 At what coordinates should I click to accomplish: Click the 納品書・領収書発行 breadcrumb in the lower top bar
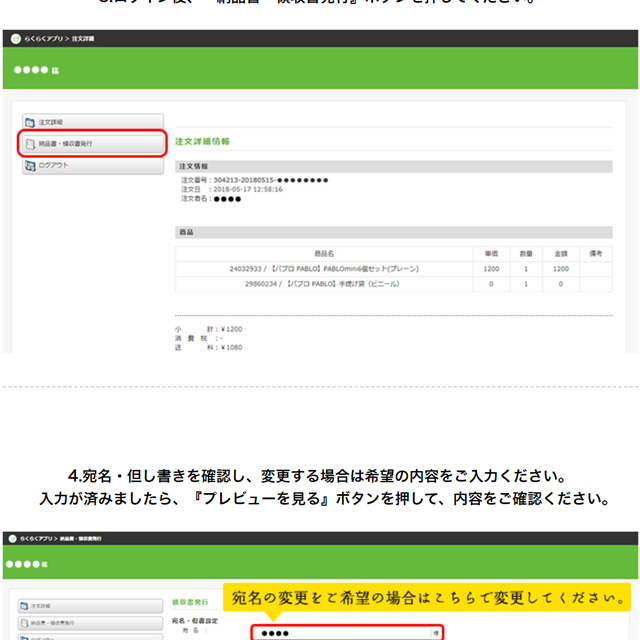pyautogui.click(x=94, y=538)
